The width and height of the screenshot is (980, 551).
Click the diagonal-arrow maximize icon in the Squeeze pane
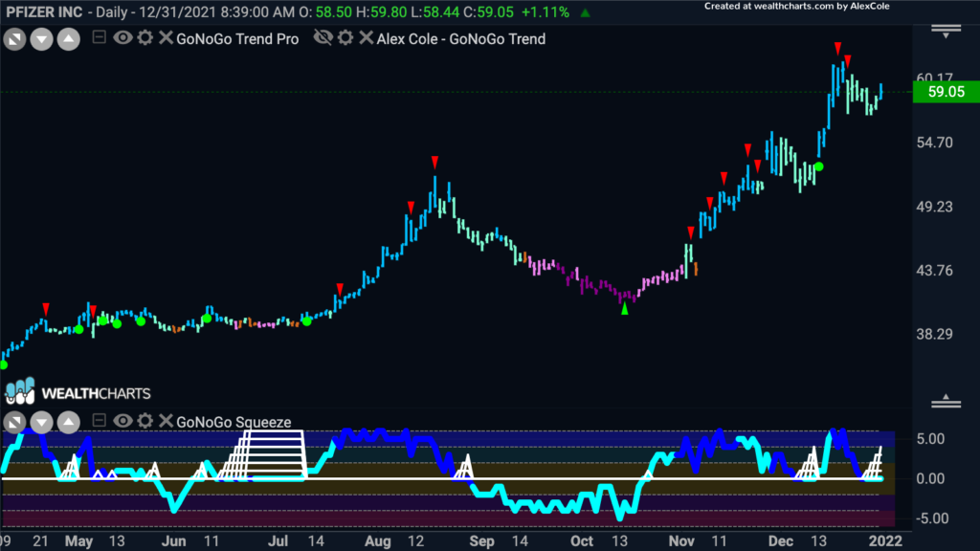tap(14, 423)
